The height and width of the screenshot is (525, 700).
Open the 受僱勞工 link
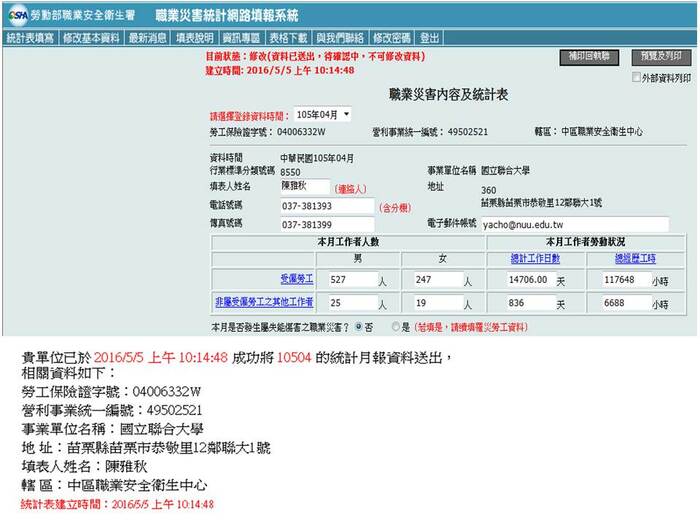pos(296,279)
